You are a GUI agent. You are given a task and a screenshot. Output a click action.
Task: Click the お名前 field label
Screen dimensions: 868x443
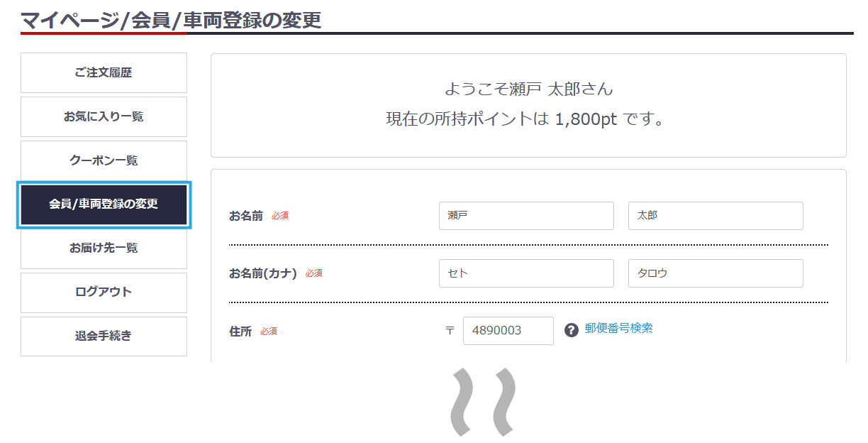click(x=245, y=216)
